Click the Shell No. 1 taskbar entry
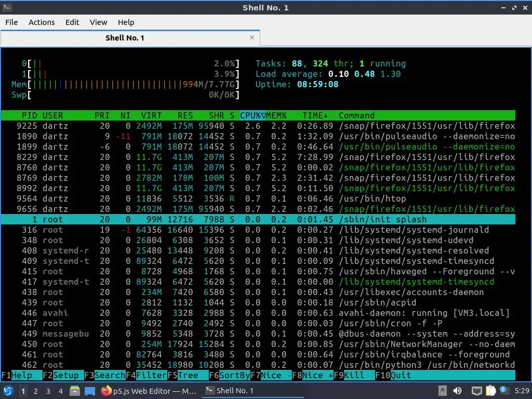Image resolution: width=532 pixels, height=399 pixels. [x=253, y=391]
